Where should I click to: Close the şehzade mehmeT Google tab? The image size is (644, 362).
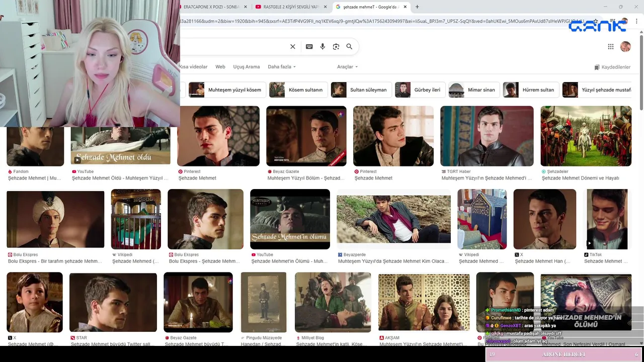click(x=405, y=7)
